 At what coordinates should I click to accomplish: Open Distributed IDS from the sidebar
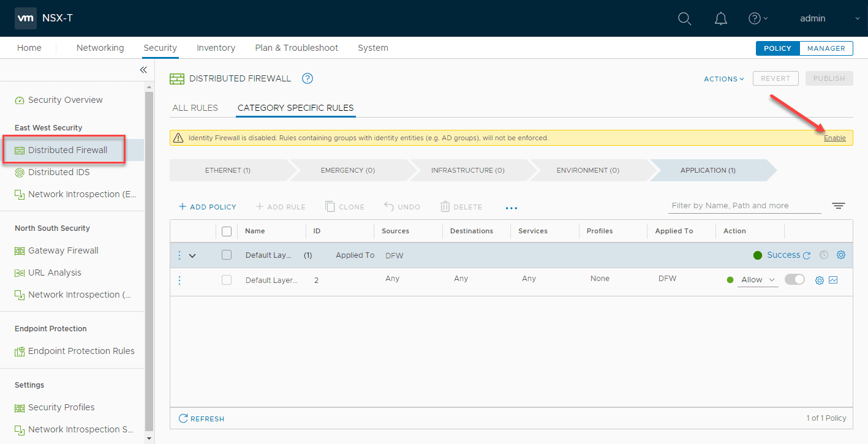pyautogui.click(x=58, y=172)
